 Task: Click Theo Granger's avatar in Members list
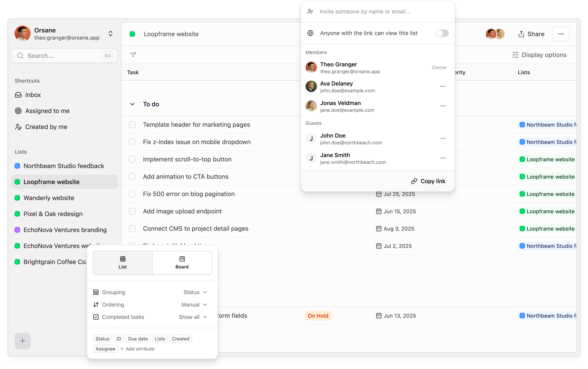311,67
